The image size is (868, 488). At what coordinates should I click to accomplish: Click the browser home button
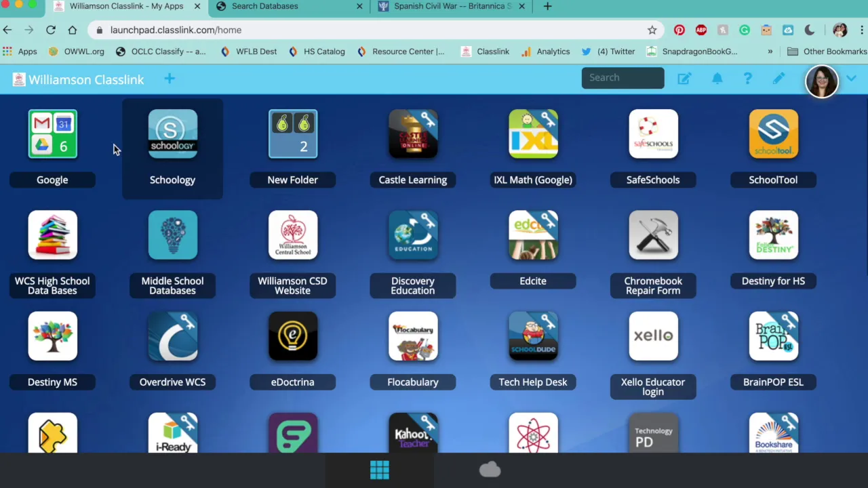(x=73, y=30)
